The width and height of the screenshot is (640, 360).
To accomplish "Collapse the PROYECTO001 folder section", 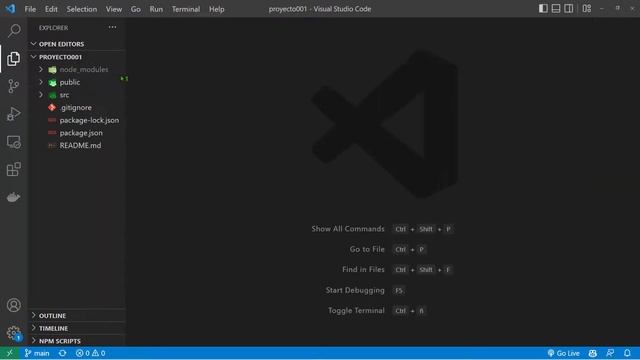I will point(76,57).
